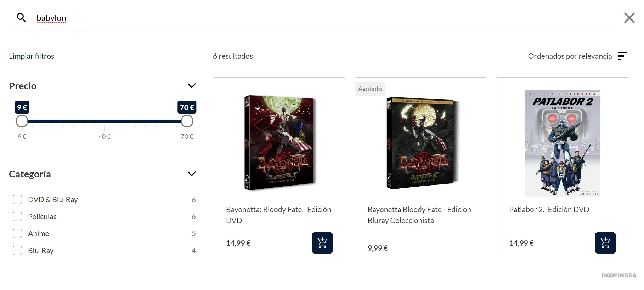Open the Patlabor 2 cover thumbnail

click(x=562, y=143)
